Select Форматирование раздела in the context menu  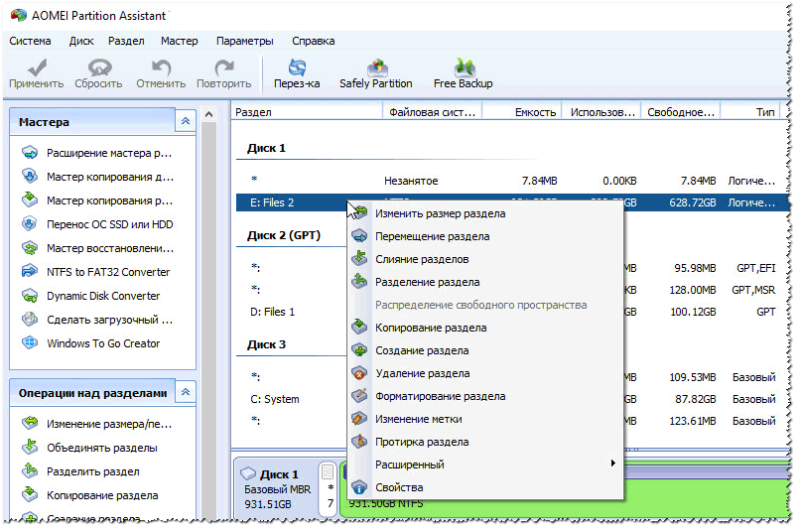click(x=439, y=397)
